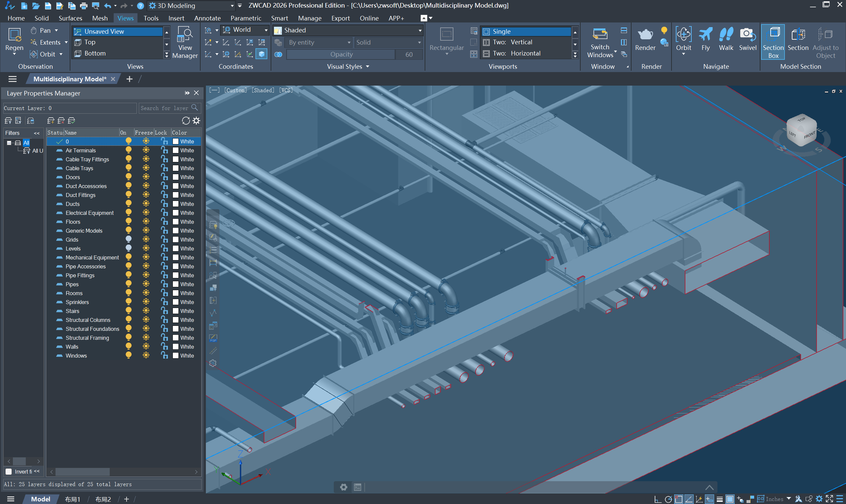Click the ViewCube navigation widget
Screen dimensions: 846x504
(x=801, y=131)
